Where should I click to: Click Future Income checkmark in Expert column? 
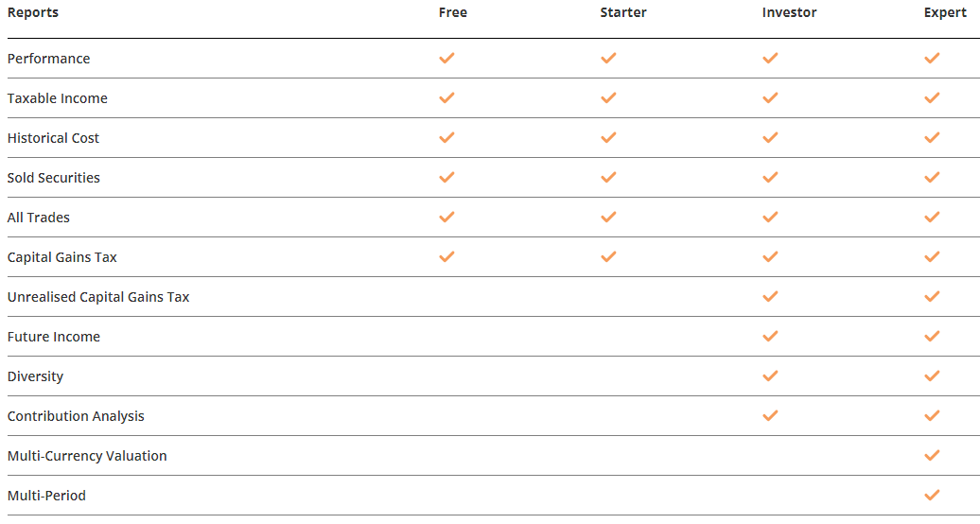tap(932, 337)
